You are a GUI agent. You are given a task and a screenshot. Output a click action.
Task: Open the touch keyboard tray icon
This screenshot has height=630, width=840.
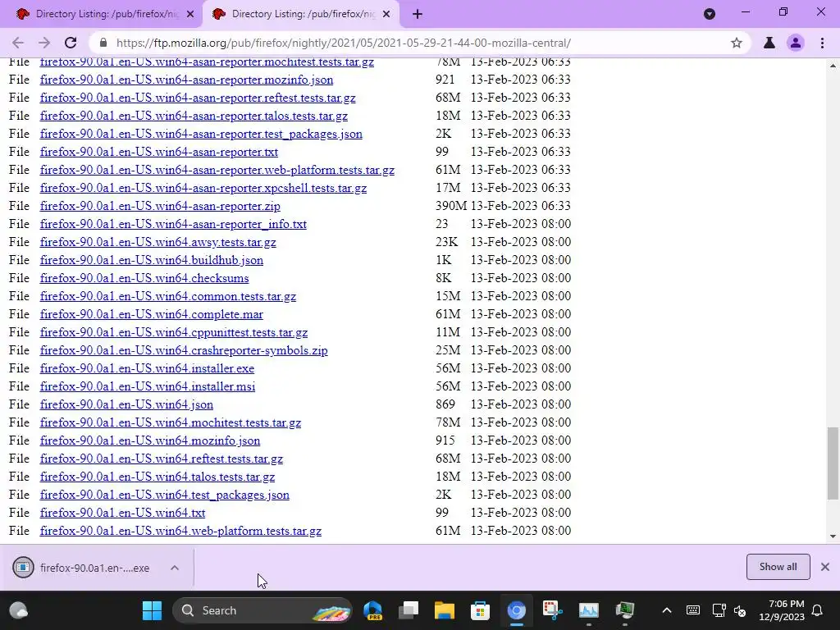click(x=692, y=610)
